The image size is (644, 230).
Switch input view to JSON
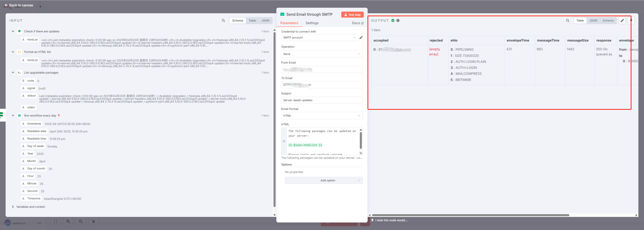click(265, 21)
